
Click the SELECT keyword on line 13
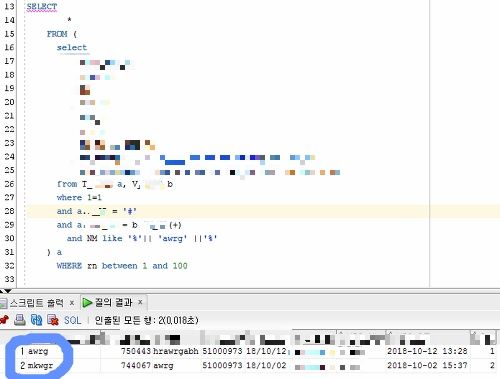point(42,6)
